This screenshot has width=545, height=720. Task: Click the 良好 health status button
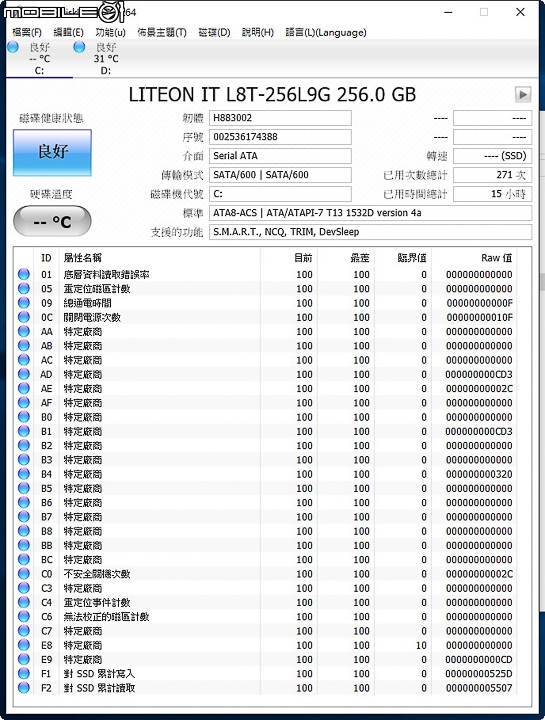(x=52, y=152)
